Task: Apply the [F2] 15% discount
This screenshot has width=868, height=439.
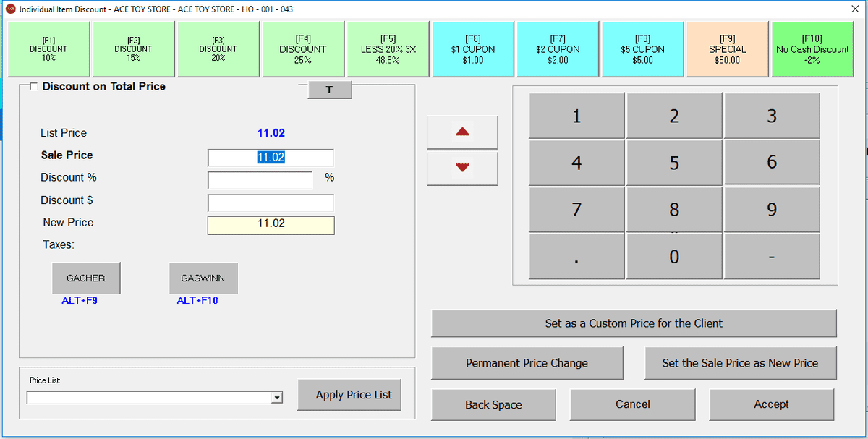Action: [133, 49]
